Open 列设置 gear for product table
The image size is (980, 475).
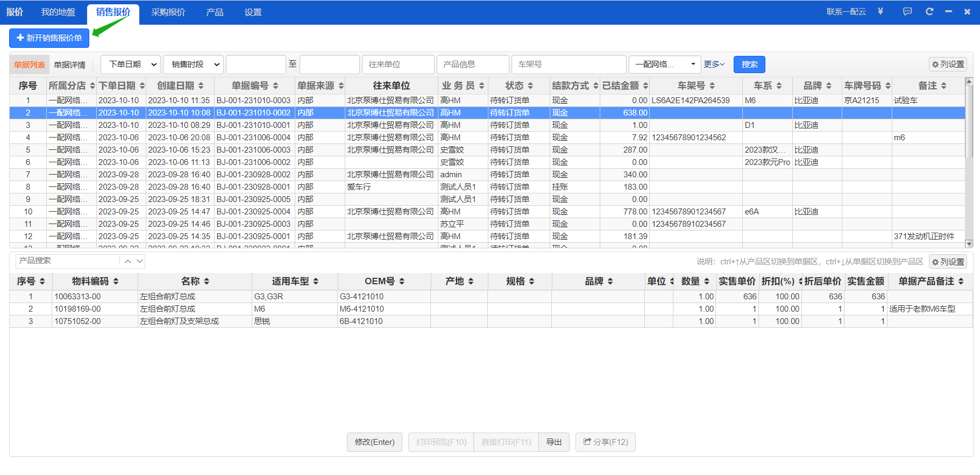click(948, 262)
